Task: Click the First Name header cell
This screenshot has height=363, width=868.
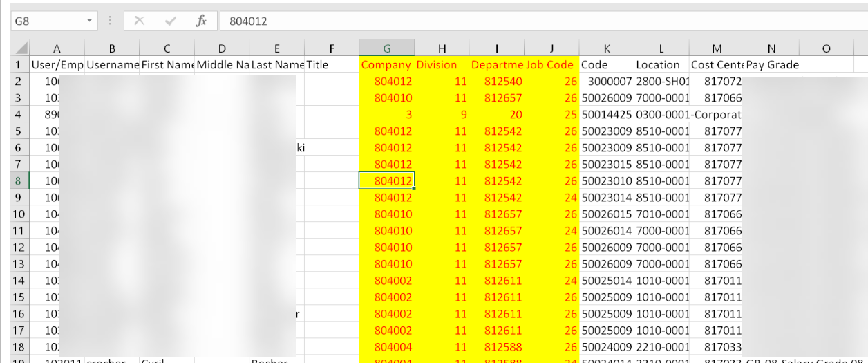Action: (167, 64)
